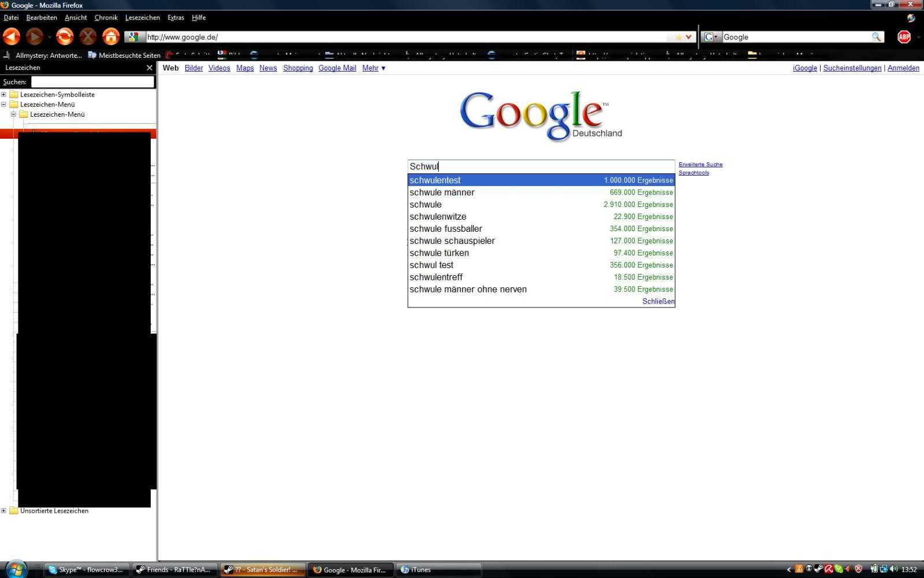The width and height of the screenshot is (924, 578).
Task: Select the Unsortierte Lesezeichen tree item
Action: pos(54,510)
